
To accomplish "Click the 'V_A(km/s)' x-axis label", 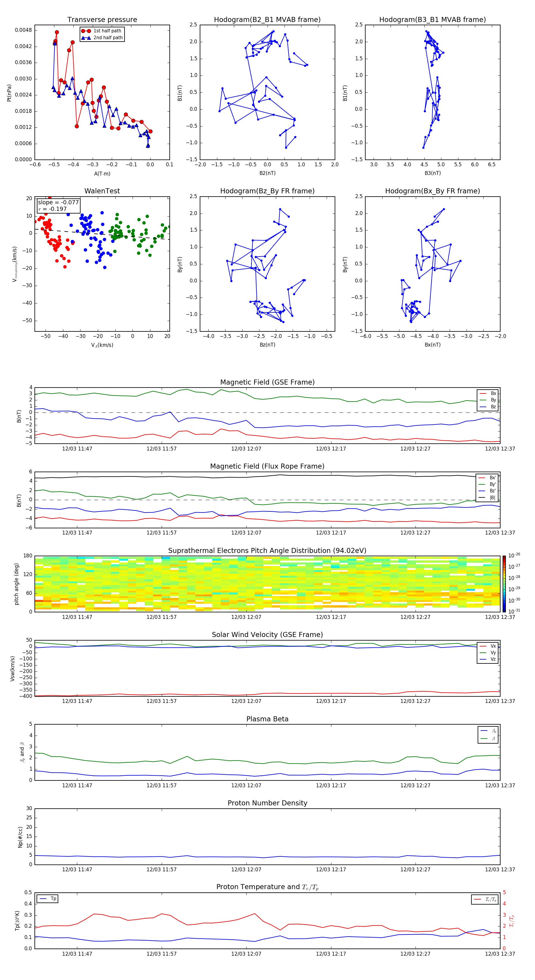I will (x=102, y=345).
